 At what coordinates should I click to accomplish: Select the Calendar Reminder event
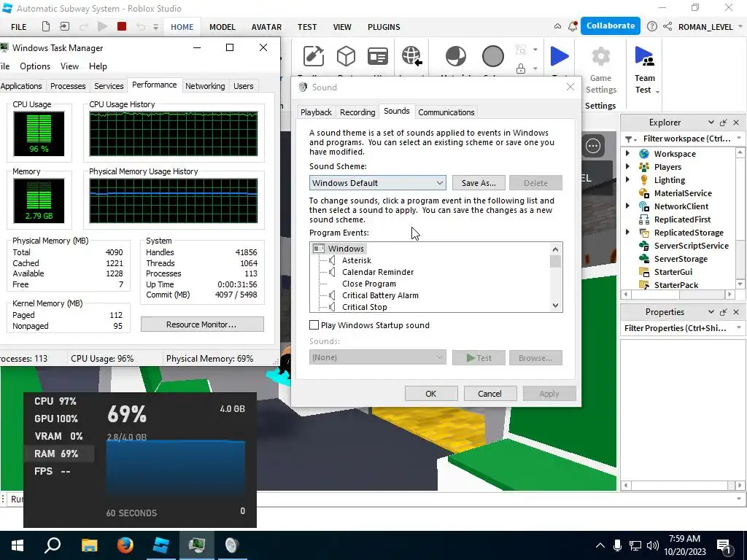pyautogui.click(x=378, y=272)
